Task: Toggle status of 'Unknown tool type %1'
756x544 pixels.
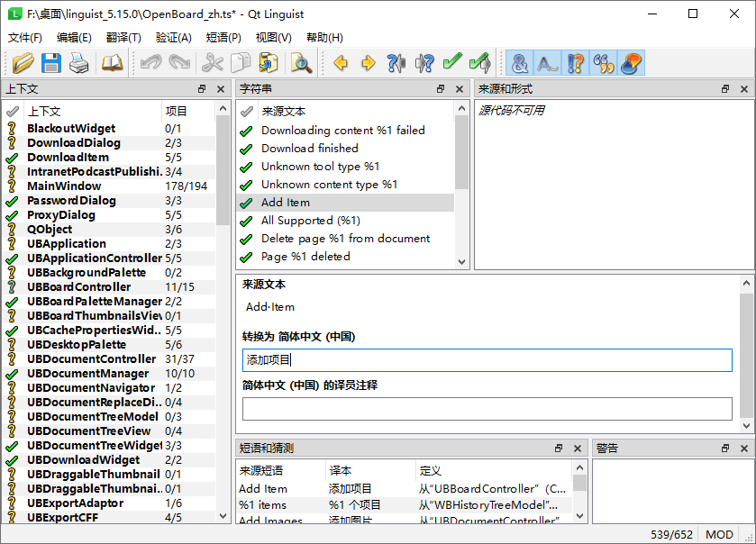Action: tap(246, 167)
